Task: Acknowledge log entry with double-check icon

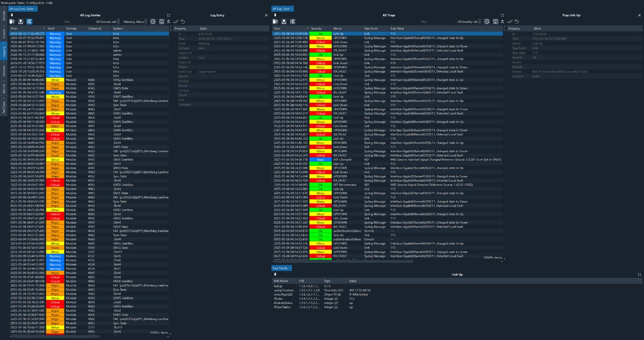Action: click(x=176, y=21)
